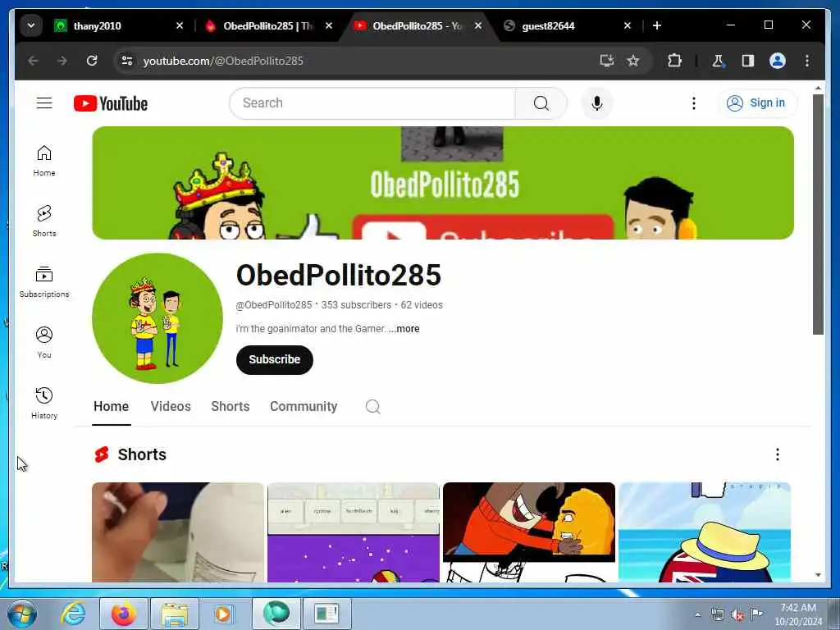Screen dimensions: 840x630
Task: Click the channel banner image
Action: [x=442, y=183]
